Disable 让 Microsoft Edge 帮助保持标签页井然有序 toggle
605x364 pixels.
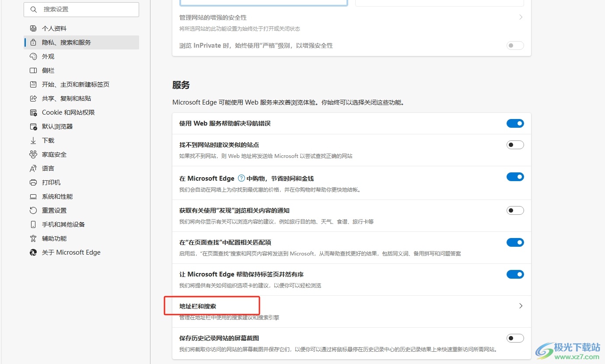[x=515, y=274]
